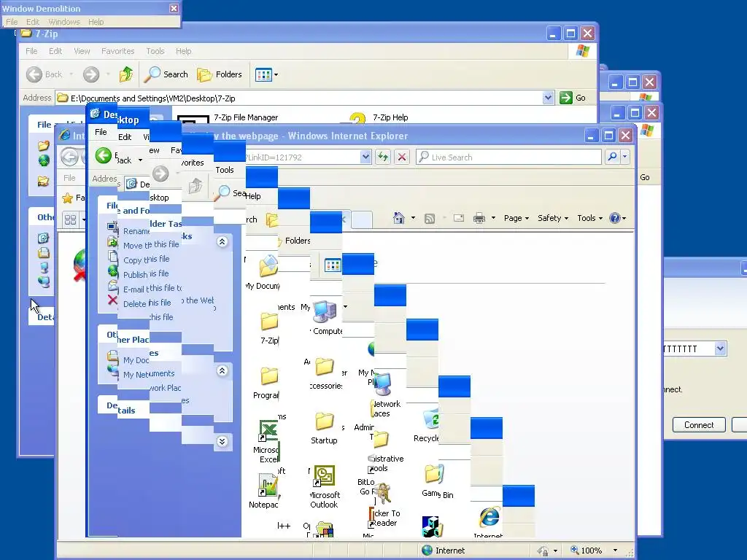
Task: Click the Copy this file link
Action: coord(146,260)
